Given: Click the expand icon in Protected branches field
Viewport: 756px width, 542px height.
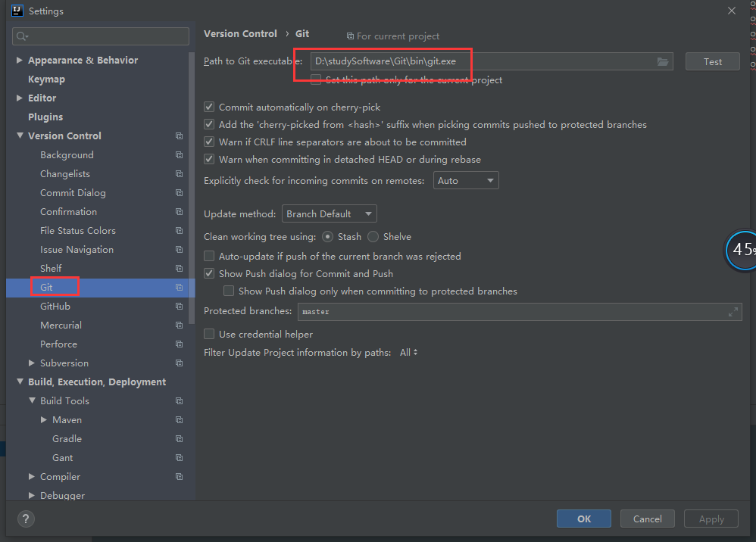Looking at the screenshot, I should point(733,312).
